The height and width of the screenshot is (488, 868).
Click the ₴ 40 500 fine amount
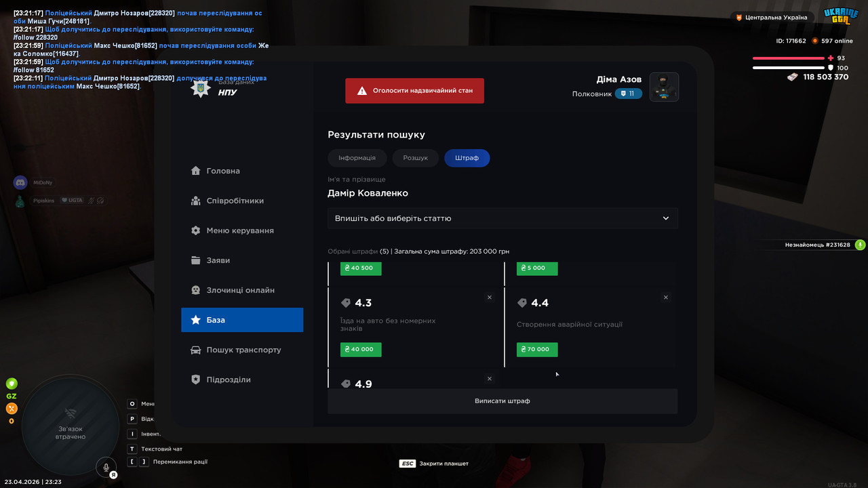361,268
